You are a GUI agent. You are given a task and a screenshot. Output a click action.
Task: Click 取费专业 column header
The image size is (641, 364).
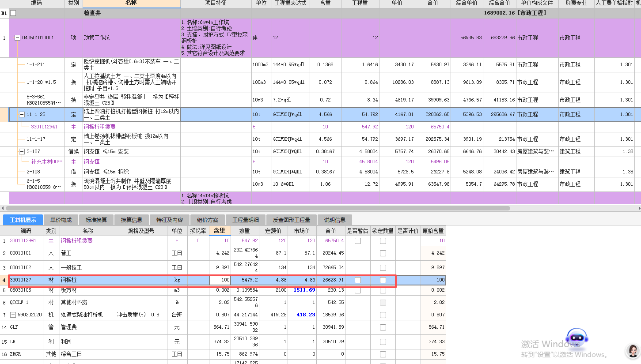[x=576, y=4]
